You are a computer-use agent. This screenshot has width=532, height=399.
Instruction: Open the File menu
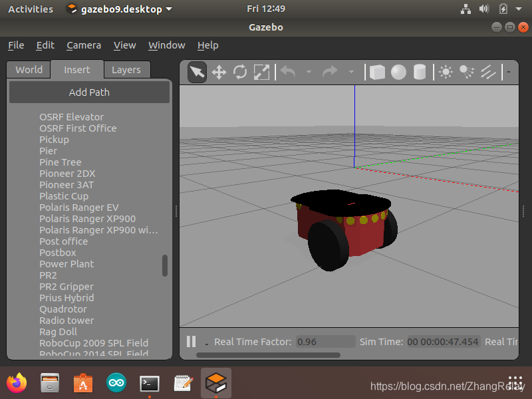pos(16,45)
